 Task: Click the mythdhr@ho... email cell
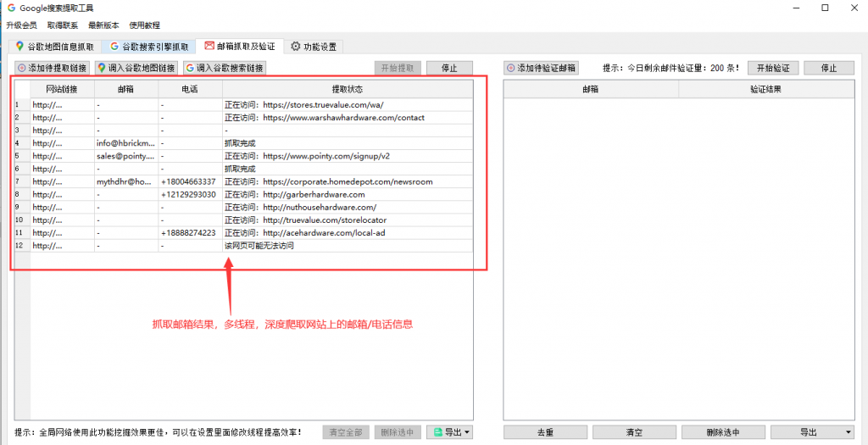pos(126,181)
